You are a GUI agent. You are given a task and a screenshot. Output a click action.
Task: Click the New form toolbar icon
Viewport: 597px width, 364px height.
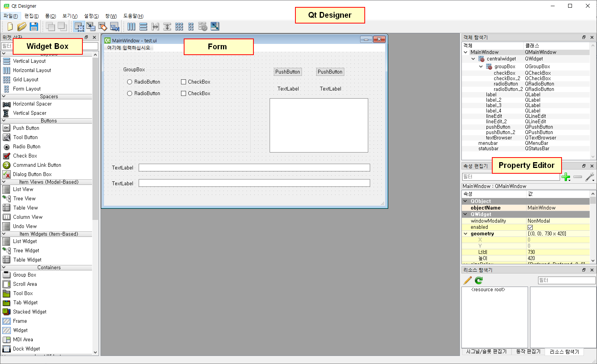click(x=10, y=27)
